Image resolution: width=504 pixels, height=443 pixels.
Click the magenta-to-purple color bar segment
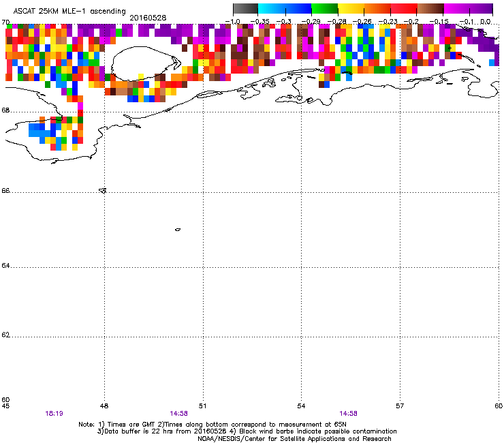point(468,8)
